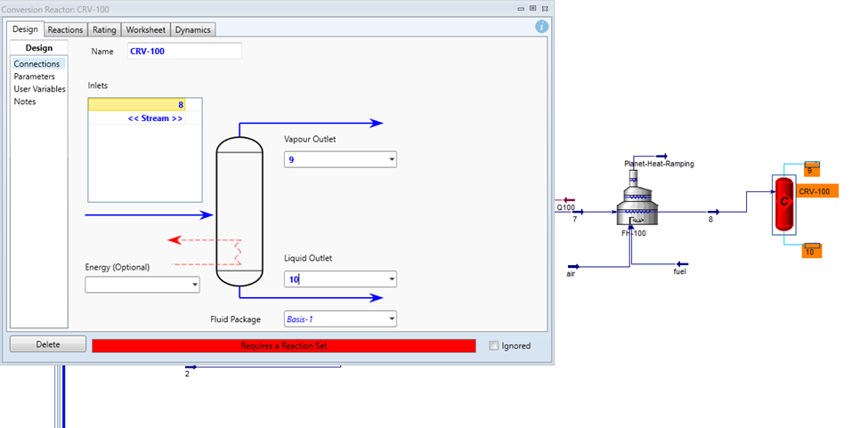Click the Name field CRV-100

click(185, 51)
